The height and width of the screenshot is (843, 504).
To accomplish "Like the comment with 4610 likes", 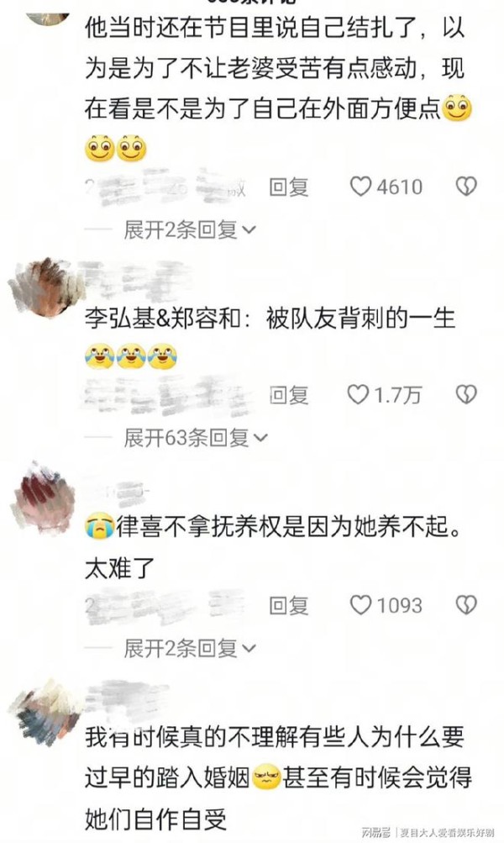I will click(x=386, y=187).
